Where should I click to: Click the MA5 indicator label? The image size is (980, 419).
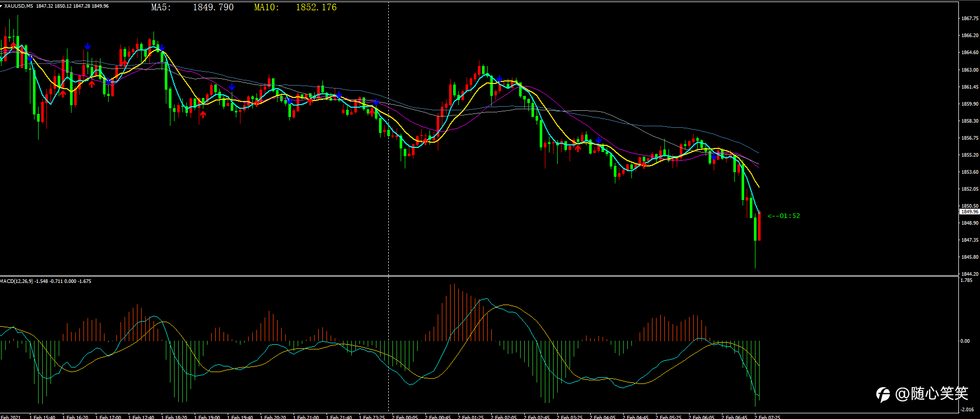tap(161, 7)
